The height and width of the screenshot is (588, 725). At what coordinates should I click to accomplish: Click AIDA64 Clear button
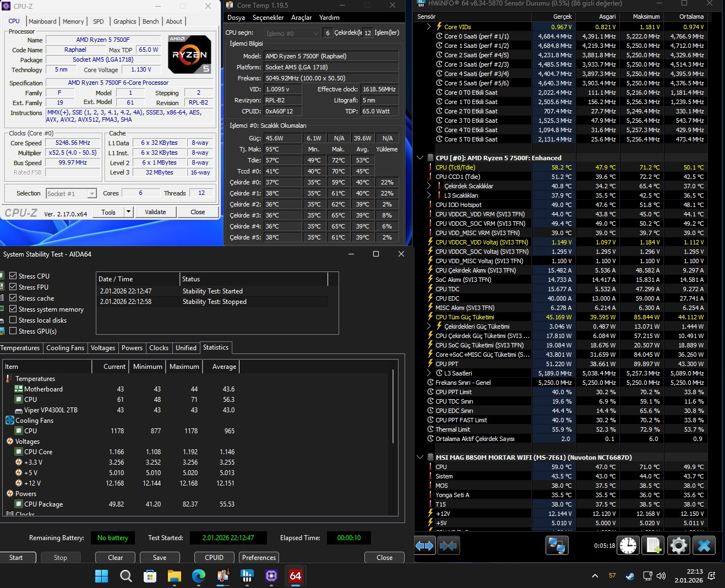(x=115, y=558)
